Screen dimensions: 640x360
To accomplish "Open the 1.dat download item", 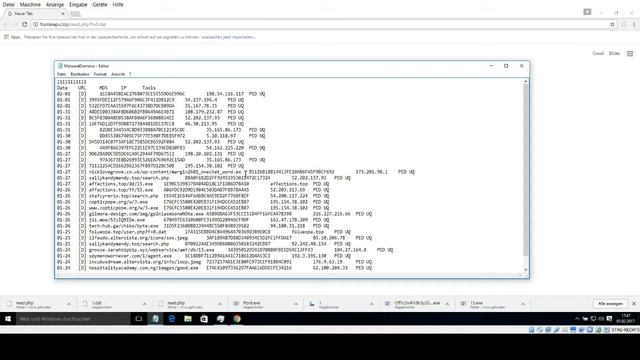I will (x=110, y=304).
